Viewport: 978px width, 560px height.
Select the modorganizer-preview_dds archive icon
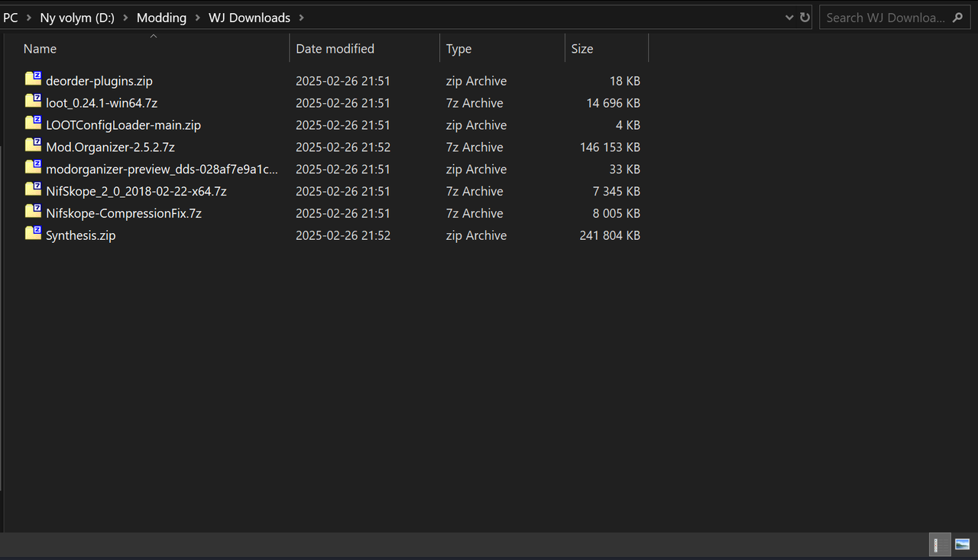(33, 168)
